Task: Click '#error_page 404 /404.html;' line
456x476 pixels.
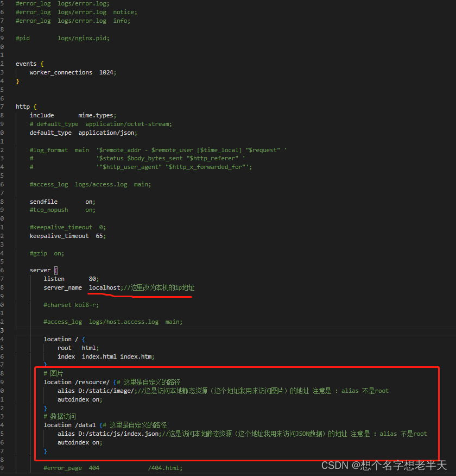Action: click(x=113, y=468)
